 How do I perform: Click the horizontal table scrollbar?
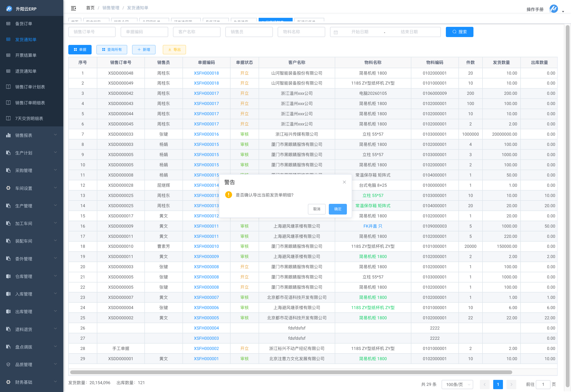coord(291,372)
